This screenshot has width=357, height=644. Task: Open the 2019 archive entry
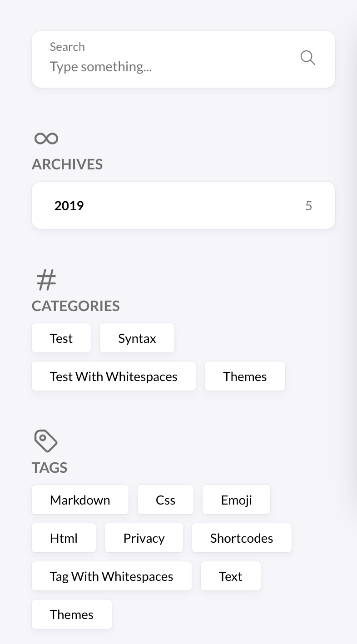tap(69, 206)
